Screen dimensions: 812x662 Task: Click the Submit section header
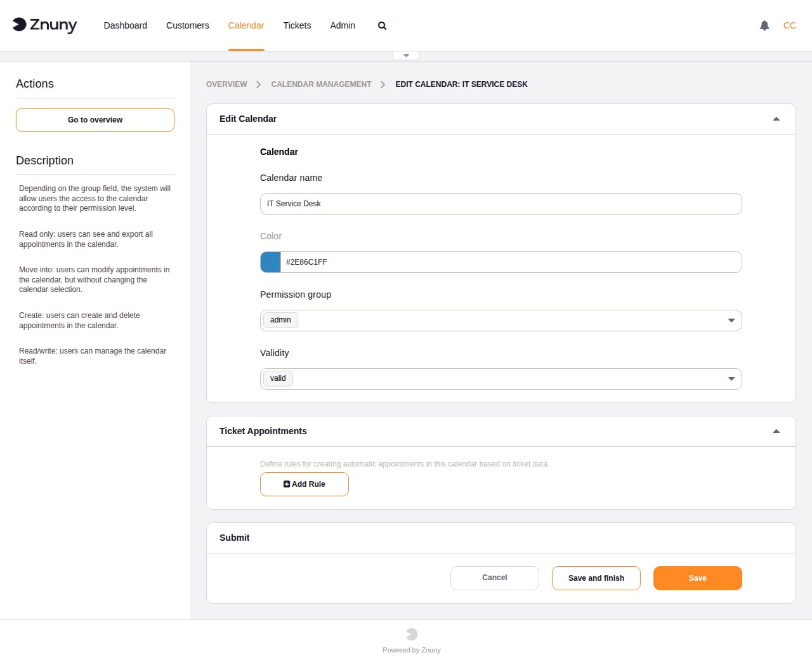coord(501,538)
